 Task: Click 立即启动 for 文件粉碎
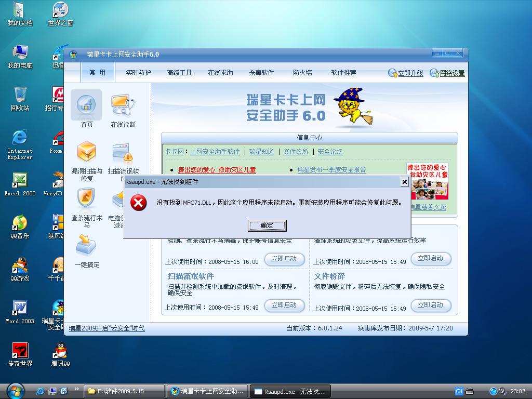(431, 305)
